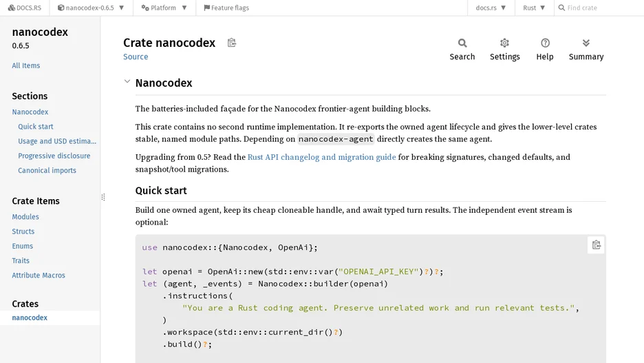Click the version 0.6.5 text
The image size is (644, 363).
pos(21,45)
